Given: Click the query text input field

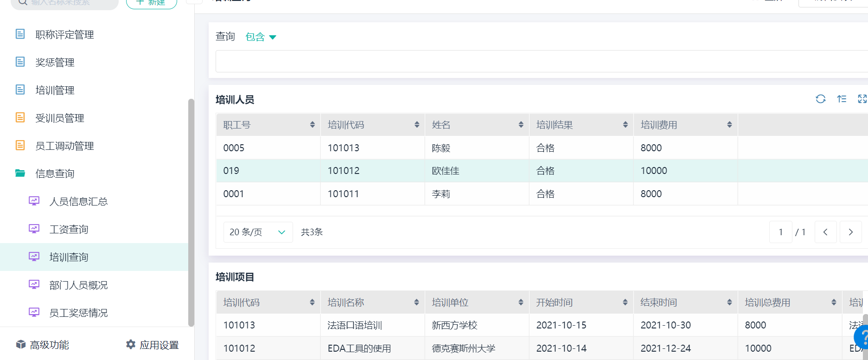Looking at the screenshot, I should [538, 61].
